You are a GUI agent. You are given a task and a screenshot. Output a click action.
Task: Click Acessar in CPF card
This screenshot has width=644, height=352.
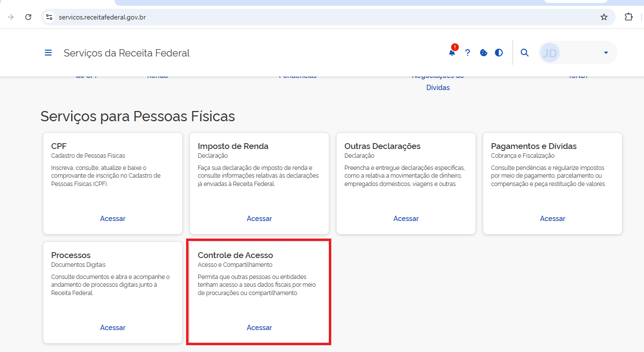[x=113, y=219]
